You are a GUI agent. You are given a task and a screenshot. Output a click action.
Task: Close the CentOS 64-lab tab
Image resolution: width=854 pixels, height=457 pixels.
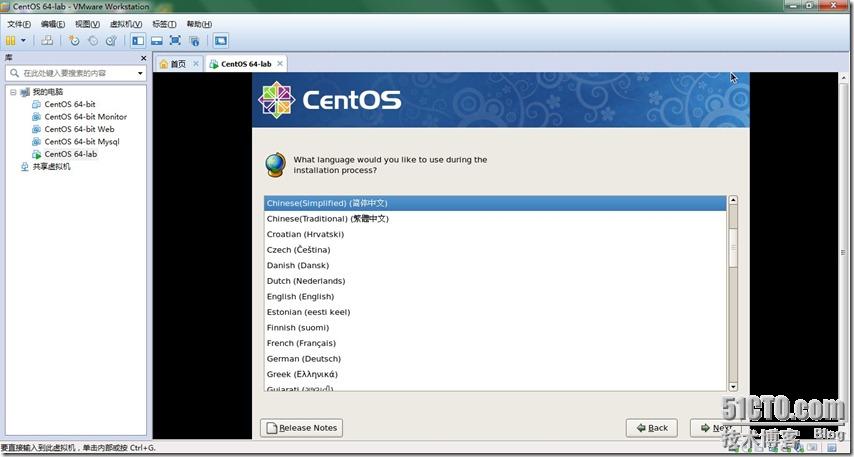coord(279,64)
